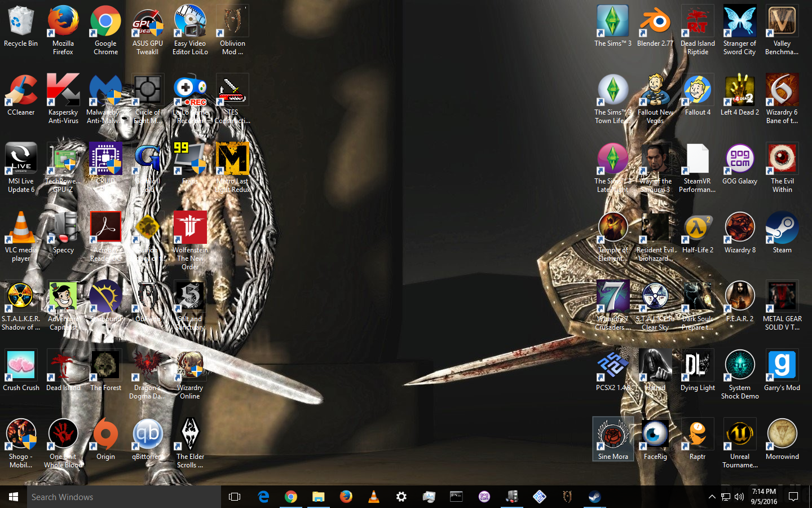This screenshot has height=508, width=812.
Task: Open the Valley Benchmark shortcut
Action: (x=782, y=30)
